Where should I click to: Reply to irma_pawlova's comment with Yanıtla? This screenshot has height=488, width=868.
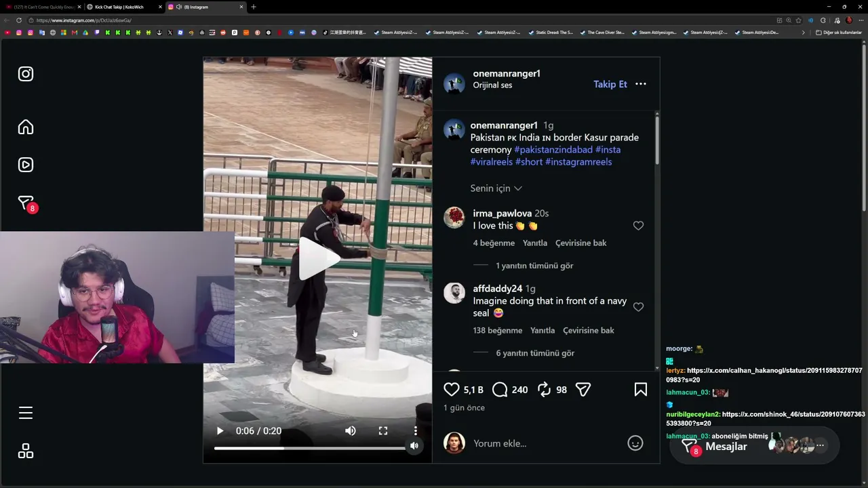pyautogui.click(x=535, y=243)
